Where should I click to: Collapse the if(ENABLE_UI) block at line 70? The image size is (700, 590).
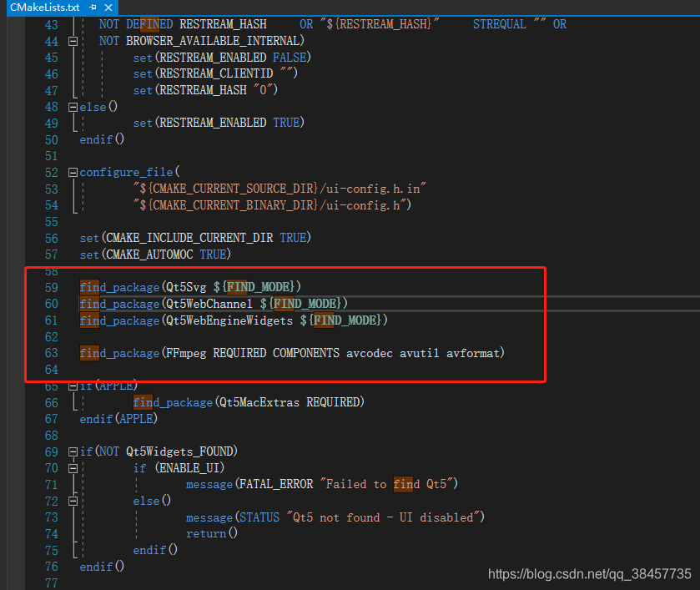pyautogui.click(x=73, y=468)
